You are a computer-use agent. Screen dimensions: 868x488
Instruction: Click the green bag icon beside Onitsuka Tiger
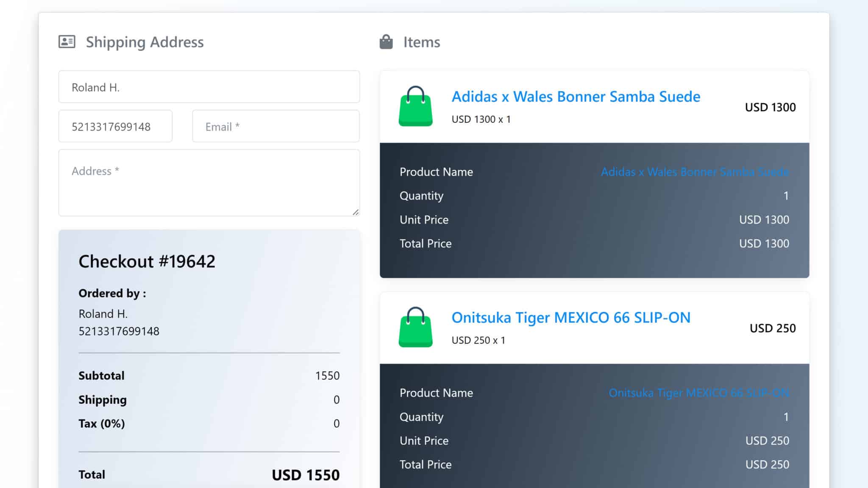click(x=415, y=328)
